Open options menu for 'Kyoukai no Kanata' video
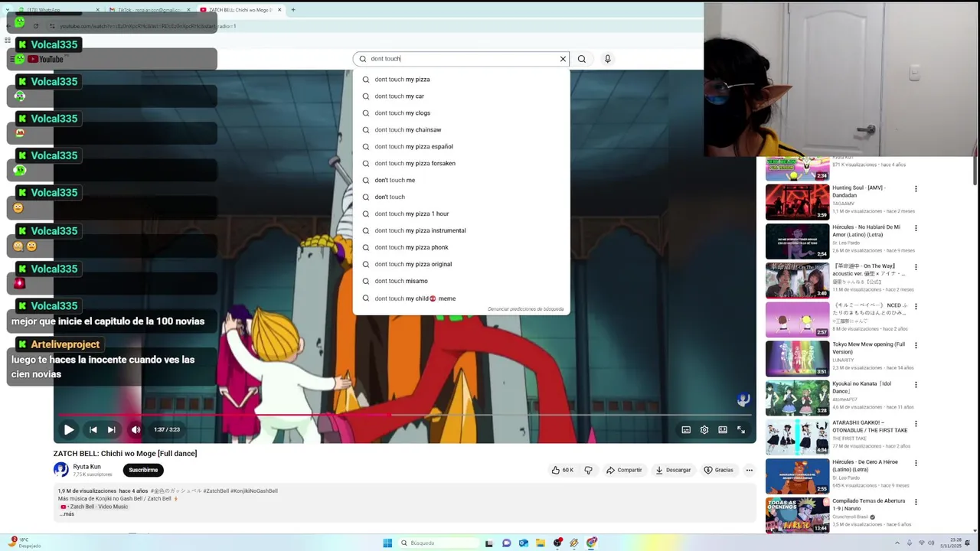The image size is (980, 551). click(x=916, y=385)
